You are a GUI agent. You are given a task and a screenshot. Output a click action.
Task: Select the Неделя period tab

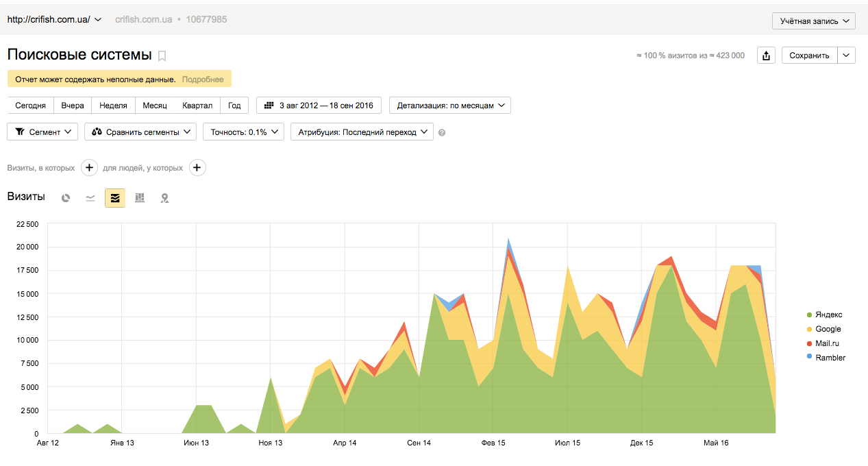[x=113, y=106]
